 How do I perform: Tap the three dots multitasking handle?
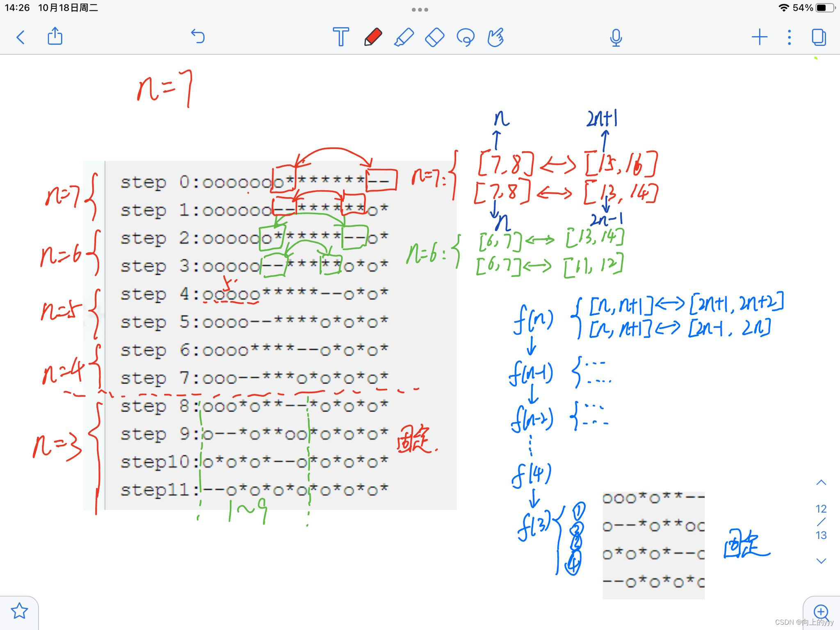[420, 9]
